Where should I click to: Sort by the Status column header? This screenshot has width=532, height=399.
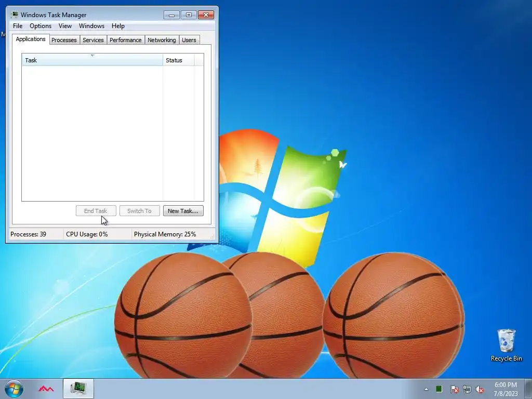coord(179,60)
